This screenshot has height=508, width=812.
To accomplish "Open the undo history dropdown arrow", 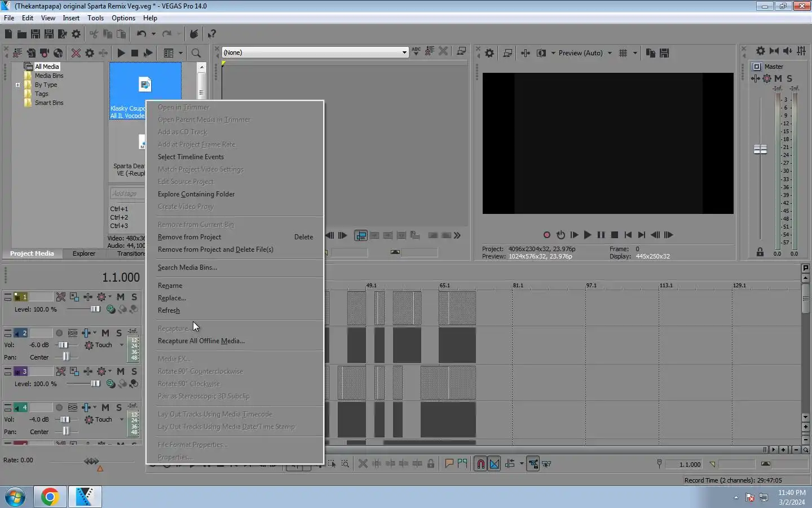I will [x=153, y=34].
